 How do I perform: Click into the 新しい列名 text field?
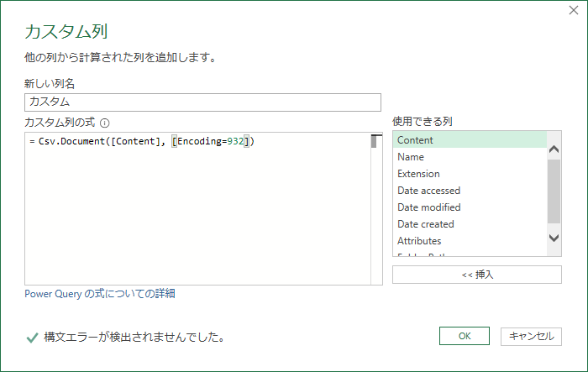point(203,102)
